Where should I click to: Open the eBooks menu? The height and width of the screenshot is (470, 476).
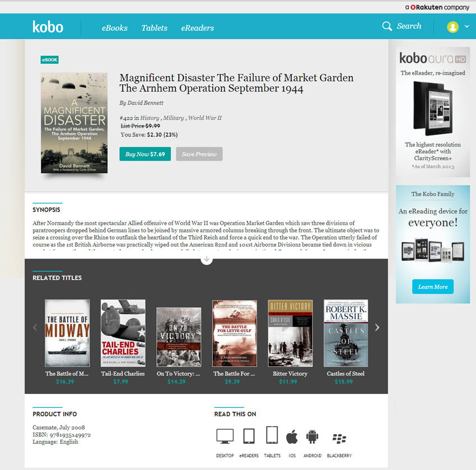[x=114, y=28]
